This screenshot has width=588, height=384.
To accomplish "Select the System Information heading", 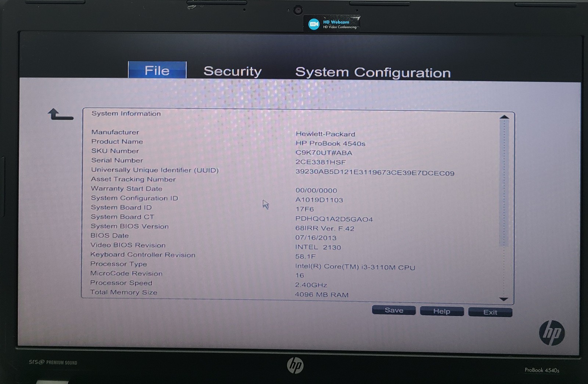I will pos(126,113).
